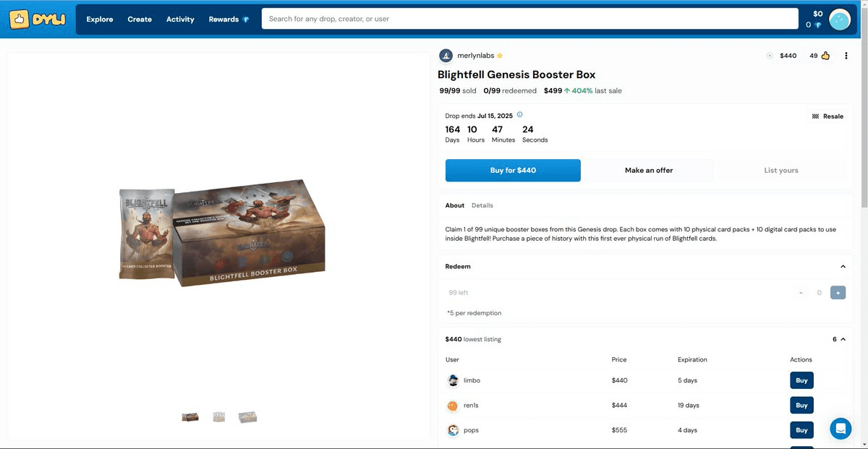The height and width of the screenshot is (449, 868).
Task: Click the drop end date info icon
Action: [x=520, y=115]
